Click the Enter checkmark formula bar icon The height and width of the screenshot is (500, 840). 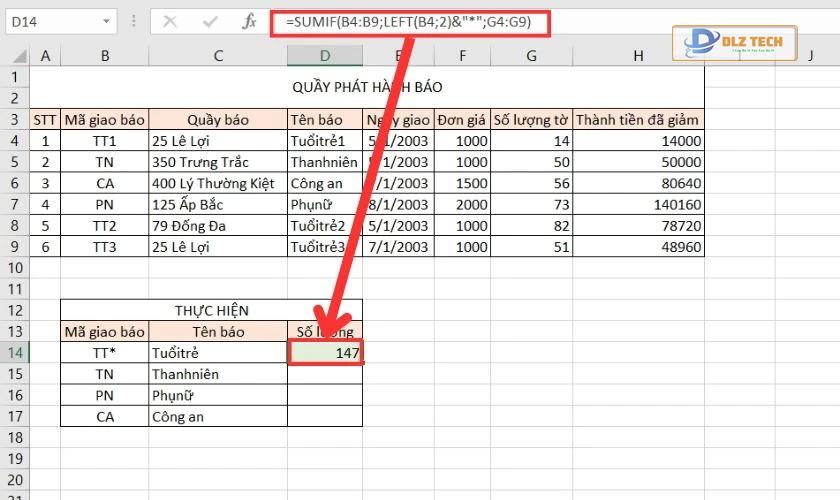pyautogui.click(x=210, y=22)
